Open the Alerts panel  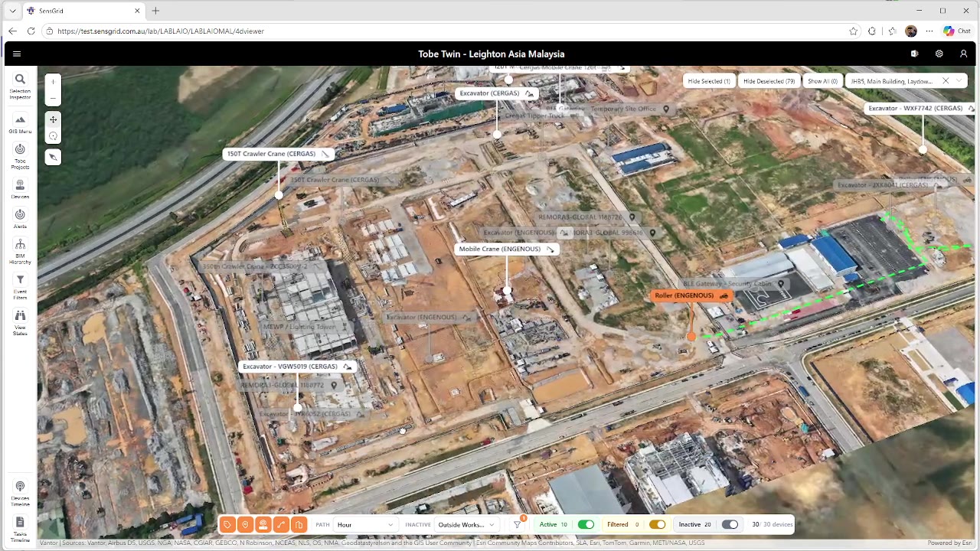20,219
